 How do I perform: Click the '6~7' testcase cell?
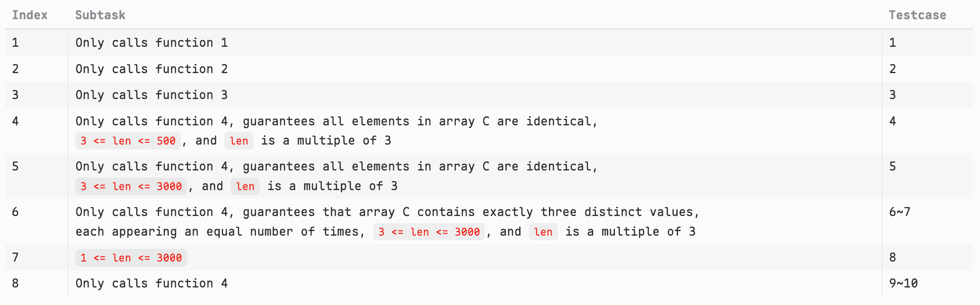899,212
